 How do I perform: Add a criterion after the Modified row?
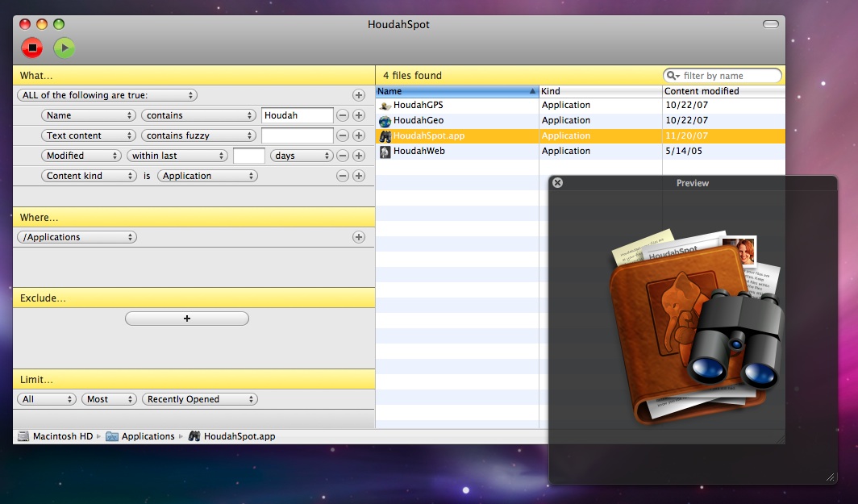point(358,156)
